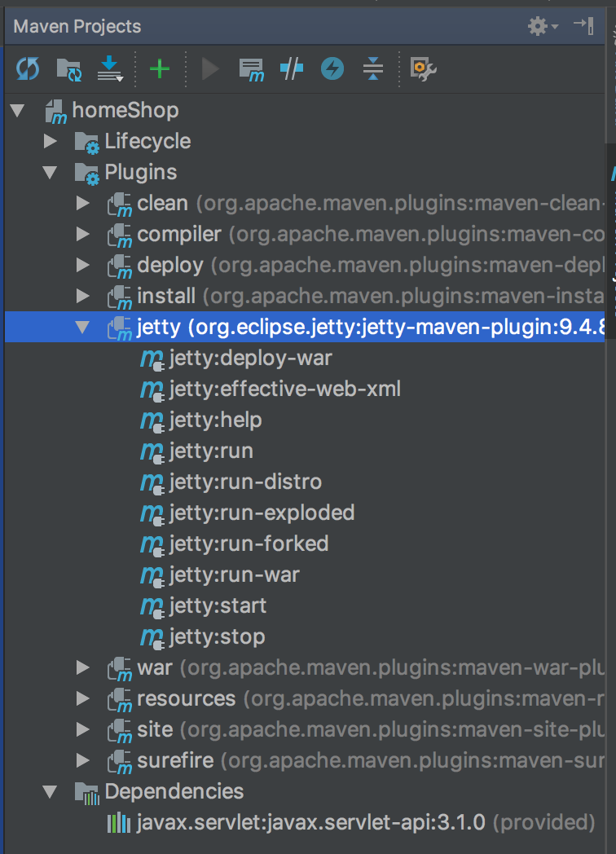The width and height of the screenshot is (616, 854).
Task: Expand the resources plugin
Action: (83, 698)
